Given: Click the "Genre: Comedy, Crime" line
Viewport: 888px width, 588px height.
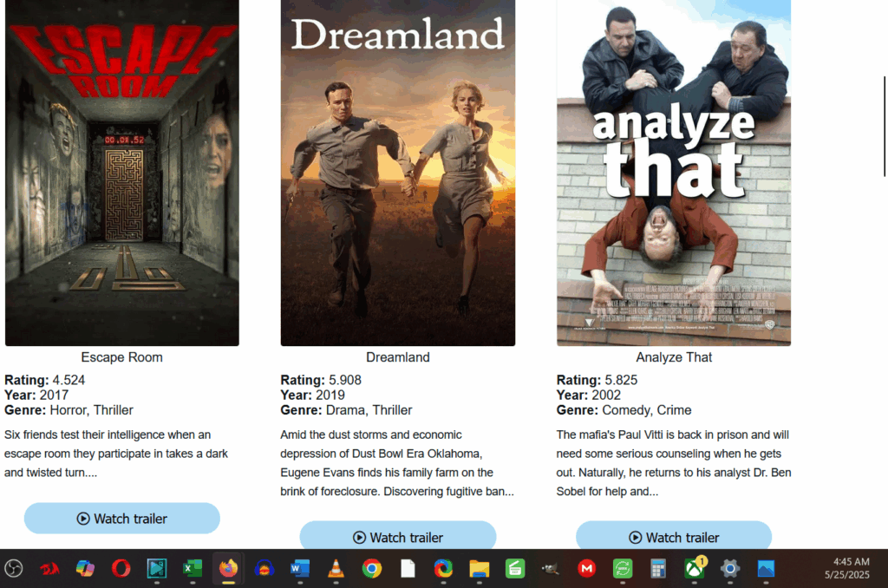Looking at the screenshot, I should 624,410.
